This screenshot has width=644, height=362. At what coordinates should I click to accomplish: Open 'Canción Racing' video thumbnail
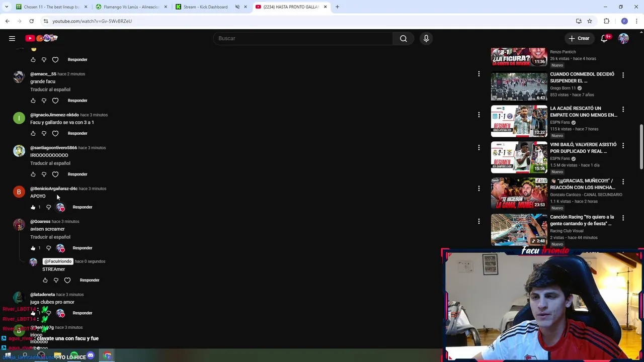click(519, 230)
